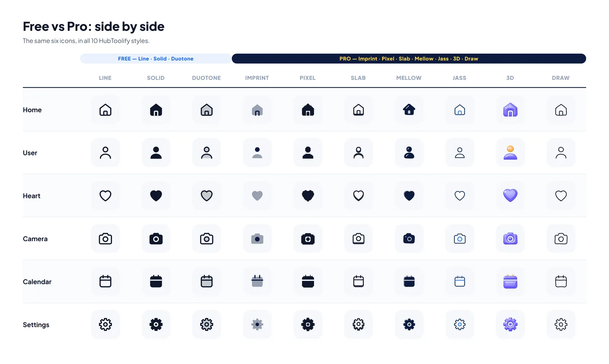The height and width of the screenshot is (364, 609).
Task: Pick the Pixel style Settings gear icon
Action: pos(308,324)
